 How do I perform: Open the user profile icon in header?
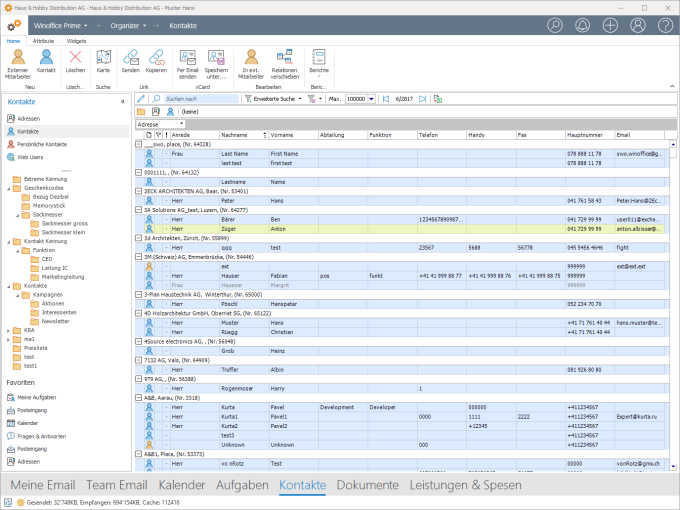click(x=638, y=25)
